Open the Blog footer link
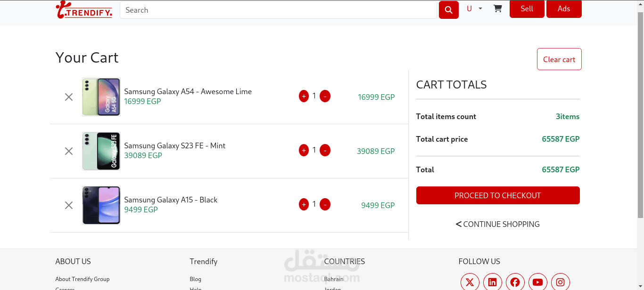Image resolution: width=644 pixels, height=290 pixels. (x=196, y=279)
